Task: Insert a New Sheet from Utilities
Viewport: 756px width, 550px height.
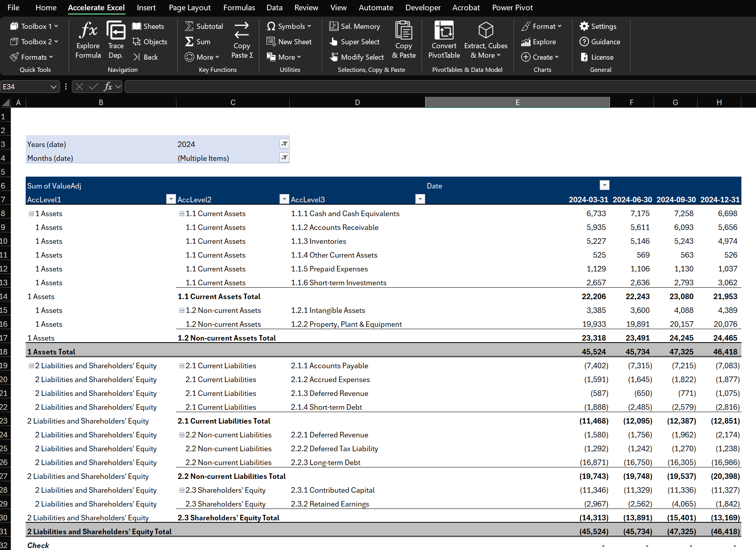Action: 290,41
